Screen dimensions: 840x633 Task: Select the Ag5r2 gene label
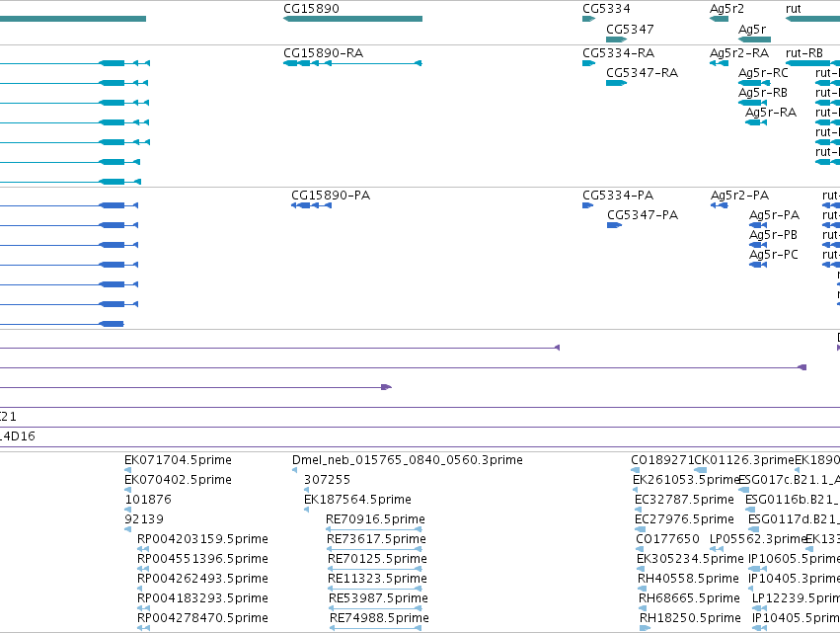[x=726, y=9]
